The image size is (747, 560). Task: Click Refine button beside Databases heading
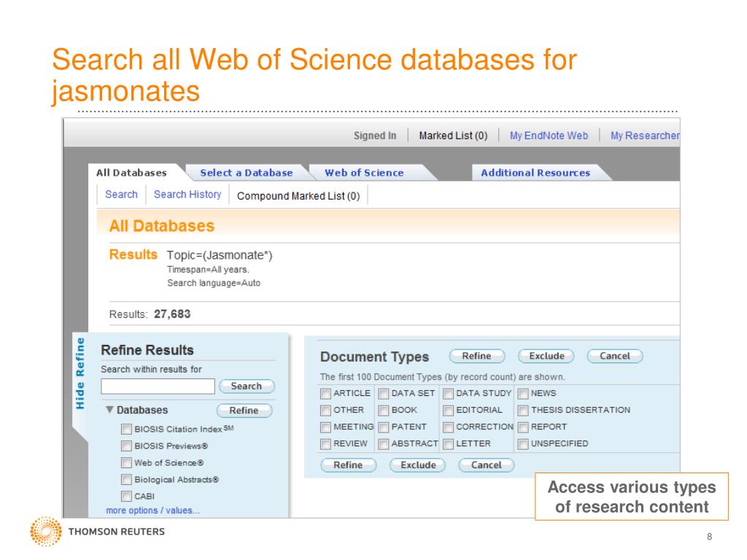coord(244,411)
